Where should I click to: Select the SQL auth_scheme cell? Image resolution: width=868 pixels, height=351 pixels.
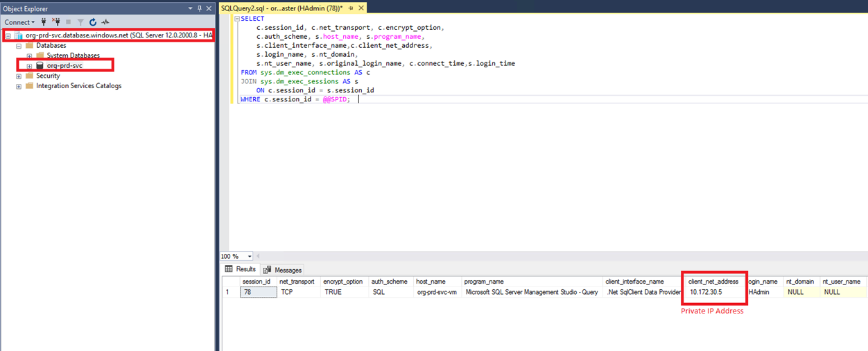pos(390,292)
